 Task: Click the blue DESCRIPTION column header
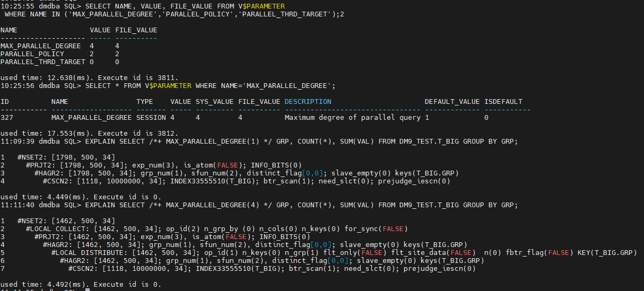click(x=308, y=101)
